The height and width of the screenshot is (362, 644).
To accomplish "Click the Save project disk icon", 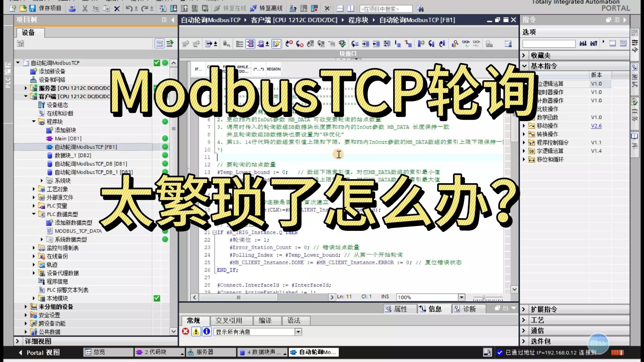I will tap(32, 8).
